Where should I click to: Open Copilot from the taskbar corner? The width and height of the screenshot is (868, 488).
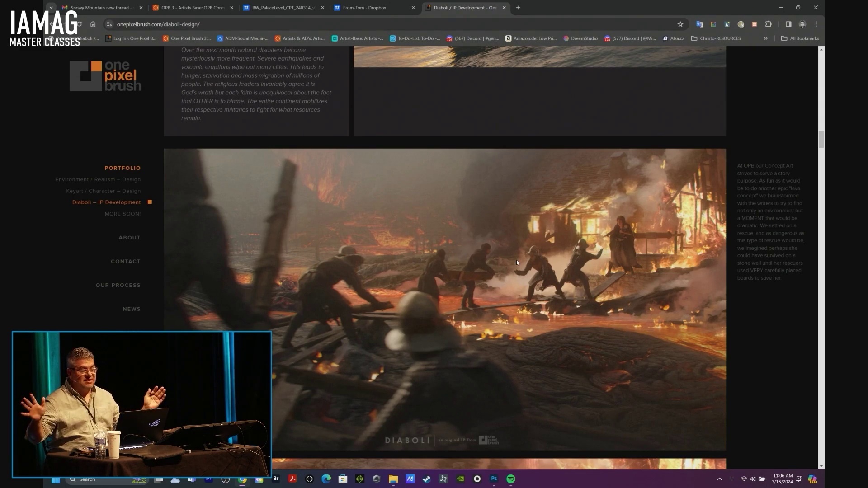[812, 479]
